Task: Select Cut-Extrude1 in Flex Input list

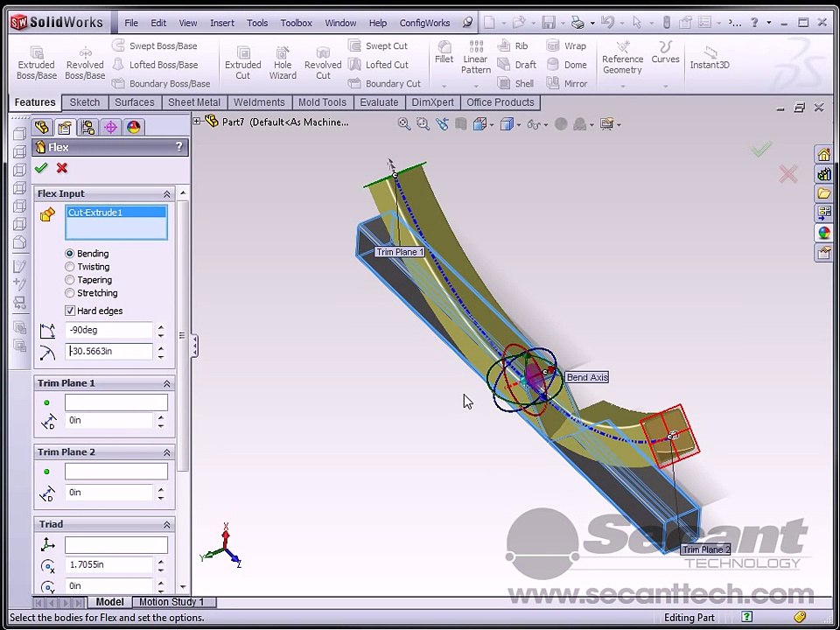Action: pos(116,213)
